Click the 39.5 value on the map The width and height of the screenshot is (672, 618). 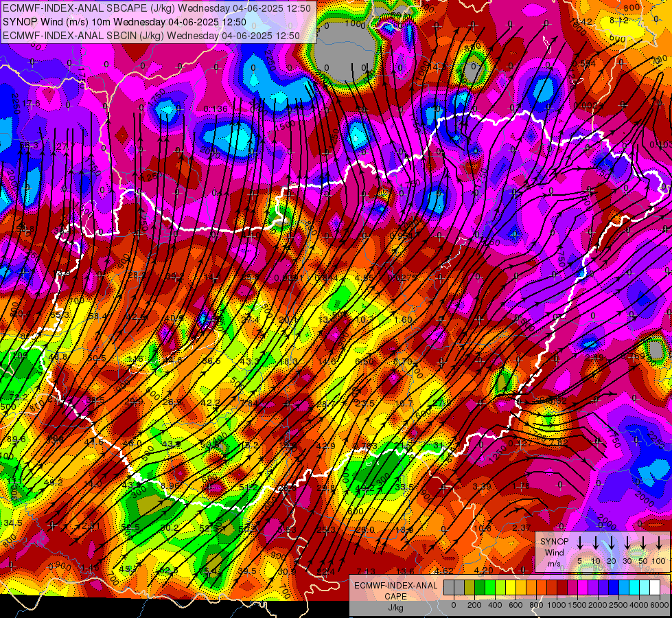(x=247, y=571)
